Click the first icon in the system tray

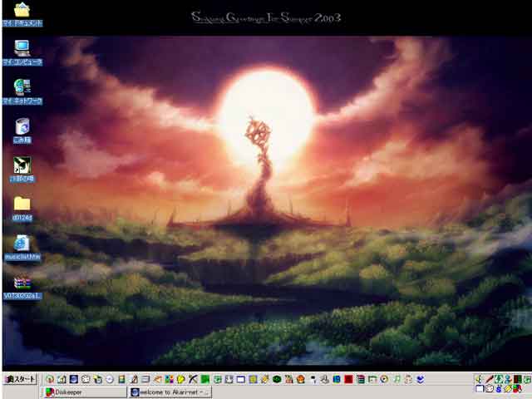480,380
